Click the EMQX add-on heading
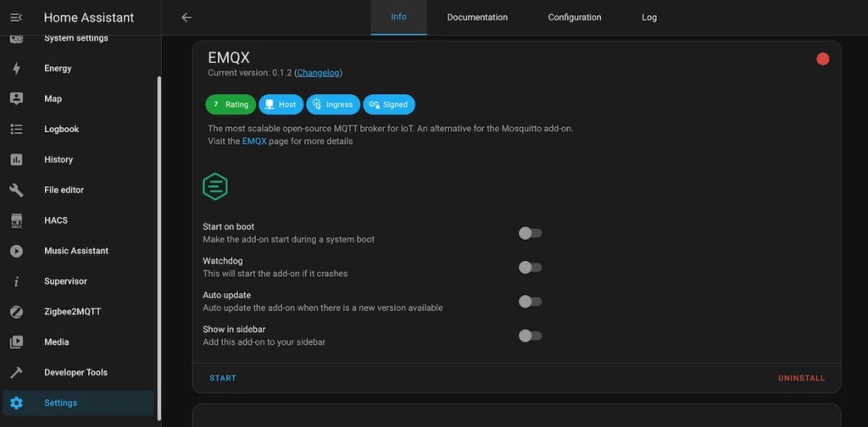 click(229, 58)
